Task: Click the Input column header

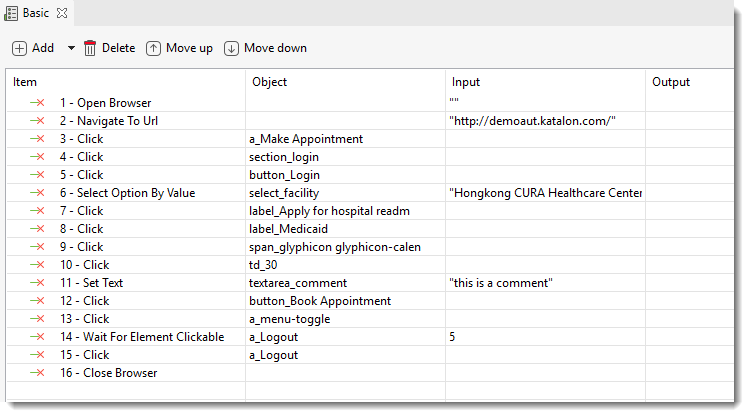Action: 466,82
